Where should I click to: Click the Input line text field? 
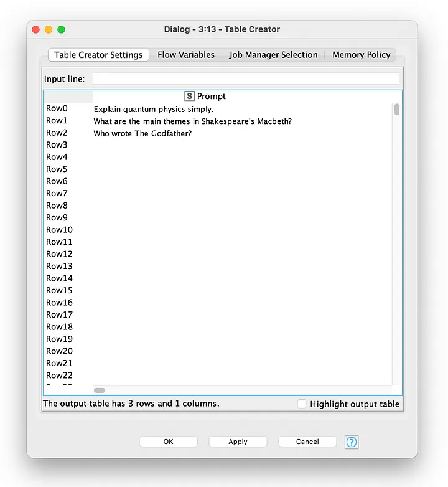(245, 79)
